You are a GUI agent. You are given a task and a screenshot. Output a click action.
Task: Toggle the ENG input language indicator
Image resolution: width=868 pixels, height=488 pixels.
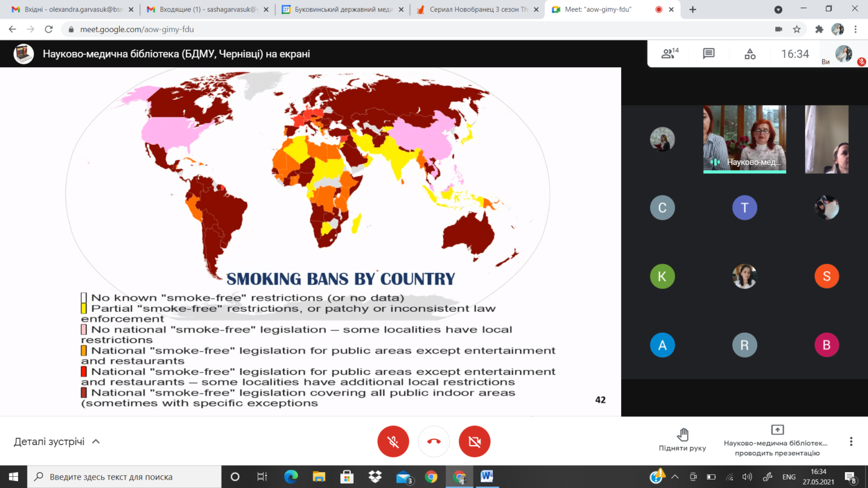(x=789, y=477)
